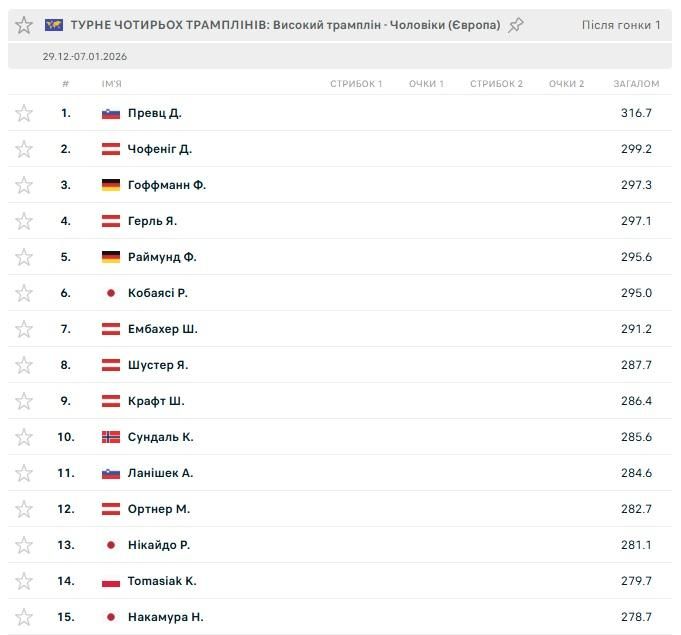681x635 pixels.
Task: Click Japan flag beside Кобаясі Р.
Action: point(111,293)
